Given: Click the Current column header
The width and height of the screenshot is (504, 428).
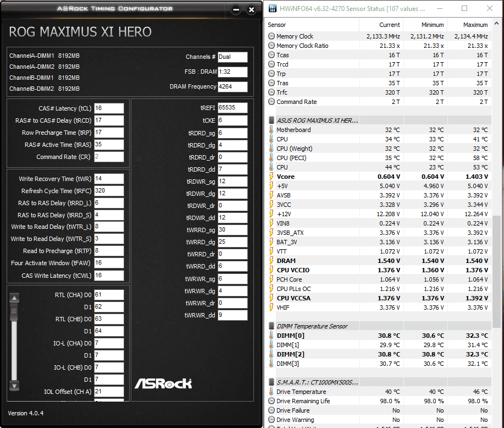Looking at the screenshot, I should tap(381, 25).
